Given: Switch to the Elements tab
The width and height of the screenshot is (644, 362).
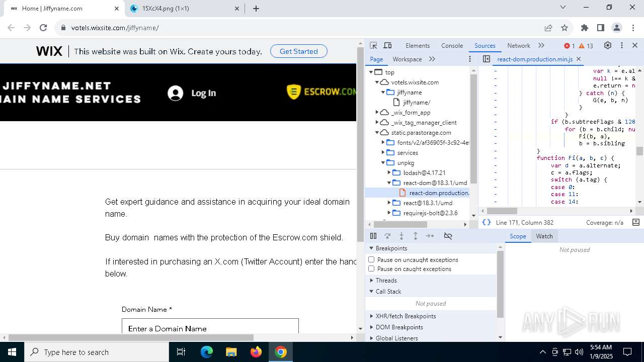Looking at the screenshot, I should (x=418, y=45).
